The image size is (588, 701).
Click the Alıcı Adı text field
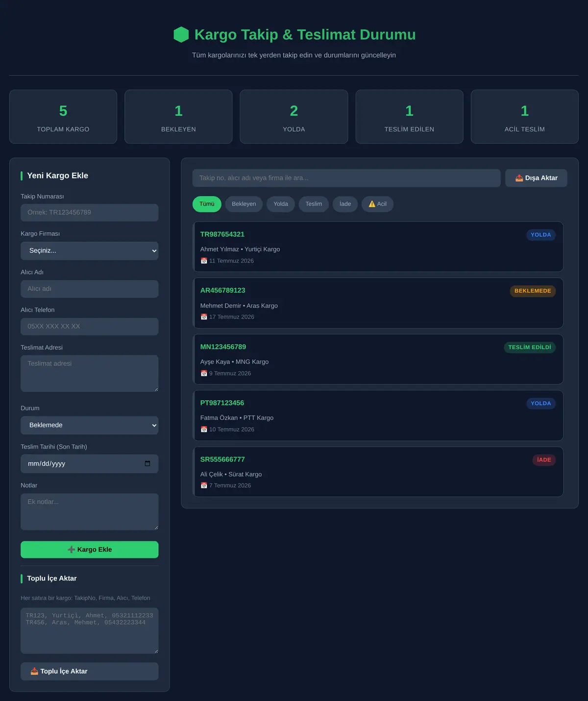[90, 289]
